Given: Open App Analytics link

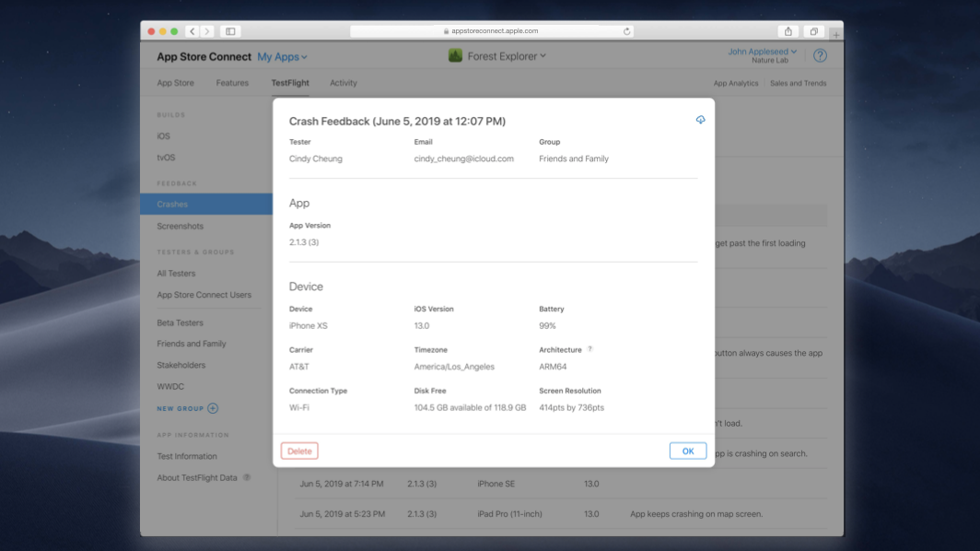Looking at the screenshot, I should [x=736, y=83].
